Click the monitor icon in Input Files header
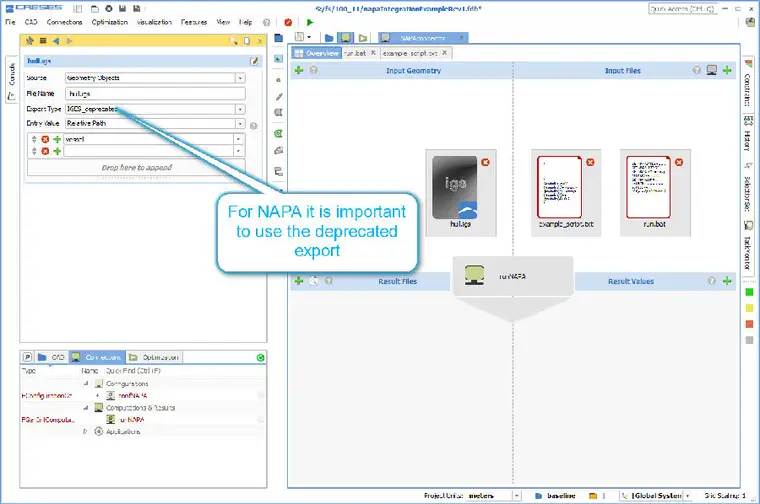760x504 pixels. coord(712,70)
